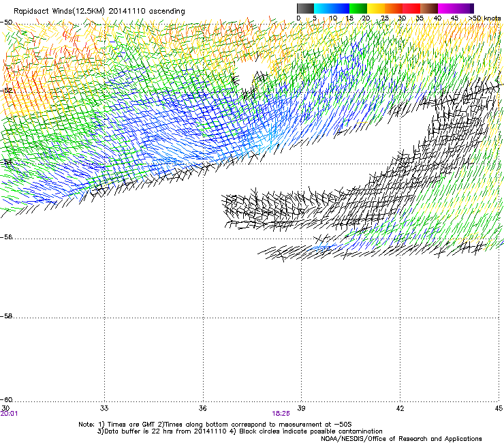504x443 pixels.
Task: Click the green 15-20 knots color swatch
Action: pyautogui.click(x=358, y=8)
